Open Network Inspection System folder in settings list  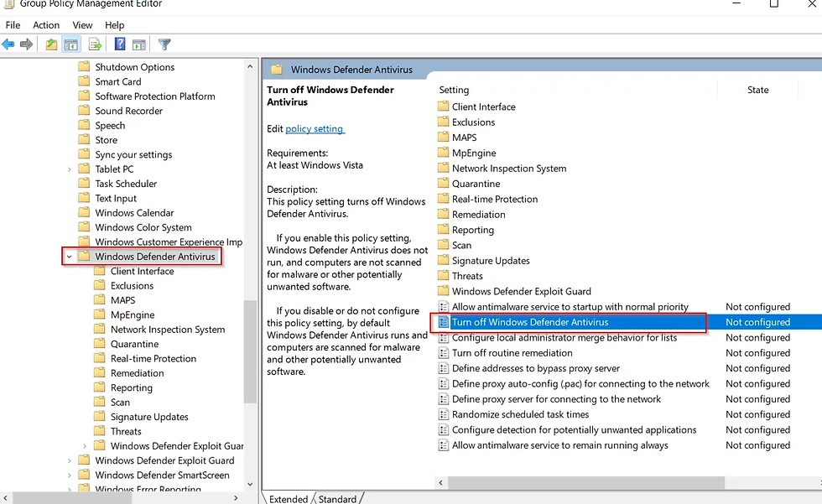(x=509, y=169)
